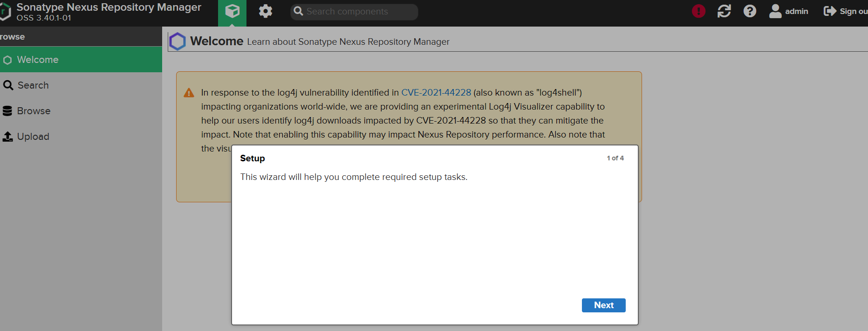
Task: Click Next in the Setup wizard
Action: (604, 305)
